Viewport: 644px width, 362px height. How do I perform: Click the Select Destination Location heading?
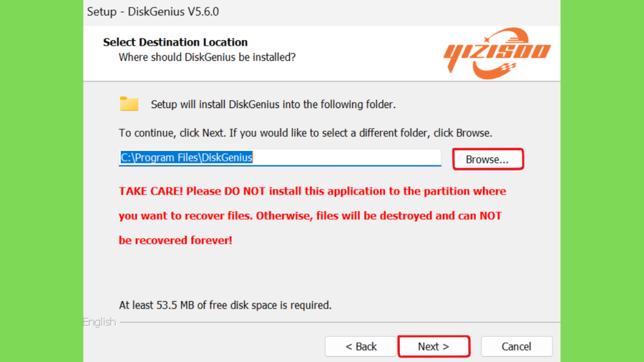click(x=175, y=42)
